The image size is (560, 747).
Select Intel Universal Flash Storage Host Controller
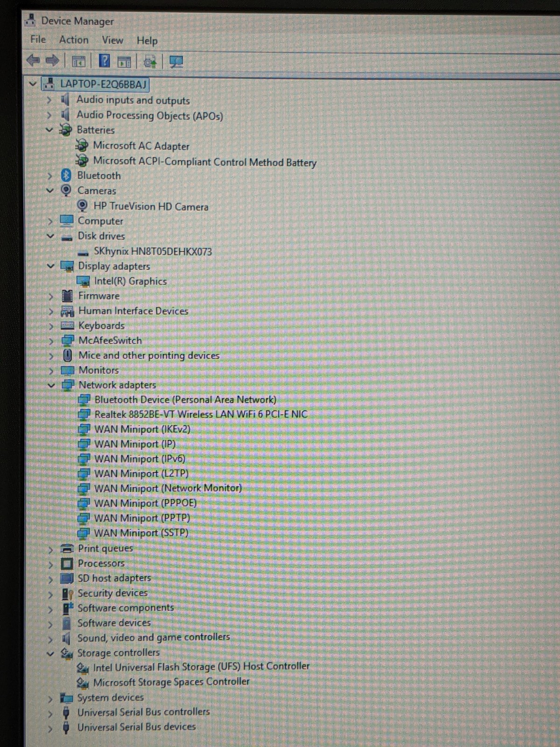point(201,667)
